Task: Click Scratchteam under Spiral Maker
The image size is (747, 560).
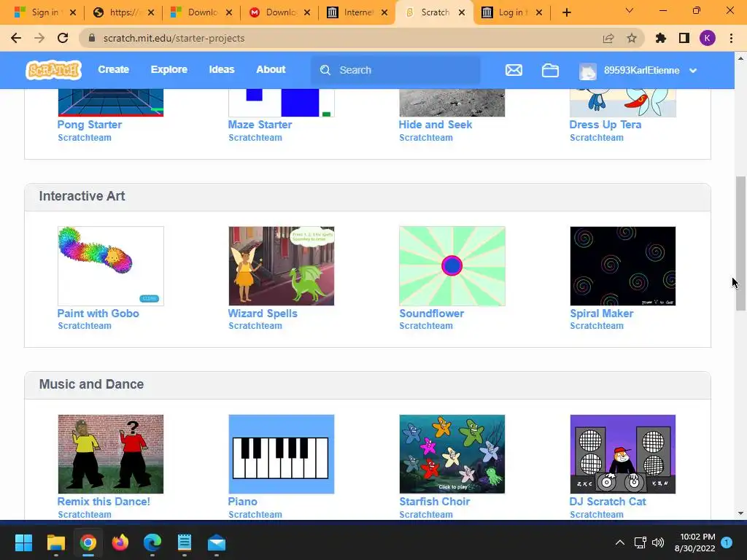Action: [597, 326]
